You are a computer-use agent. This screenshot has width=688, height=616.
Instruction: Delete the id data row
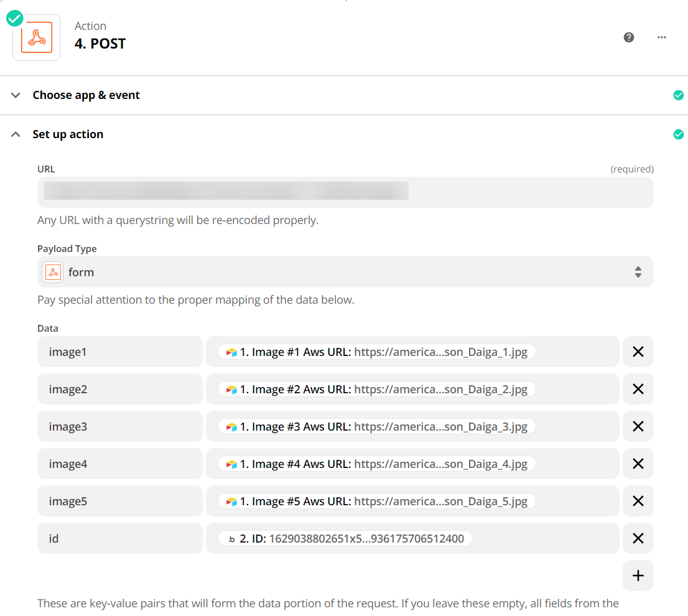(638, 539)
